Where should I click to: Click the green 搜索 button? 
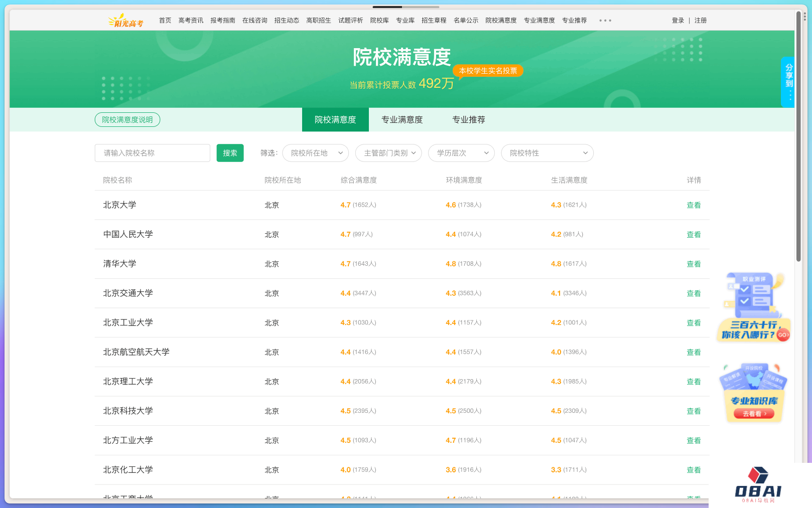230,153
